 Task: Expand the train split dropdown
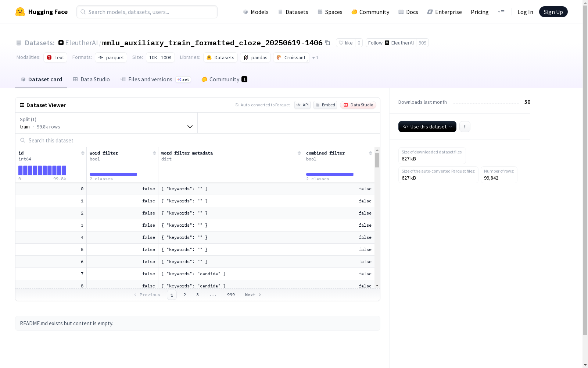[x=107, y=123]
